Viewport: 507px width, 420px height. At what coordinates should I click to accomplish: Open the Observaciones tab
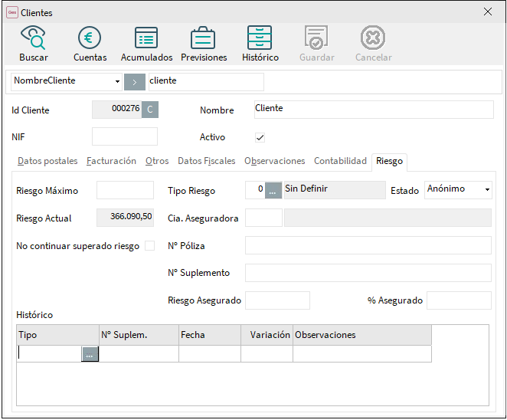(x=274, y=161)
